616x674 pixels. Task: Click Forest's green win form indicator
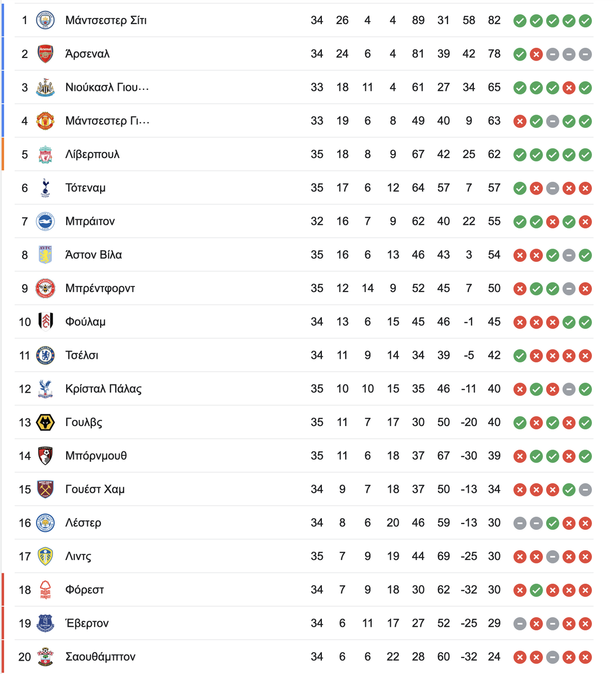point(536,590)
